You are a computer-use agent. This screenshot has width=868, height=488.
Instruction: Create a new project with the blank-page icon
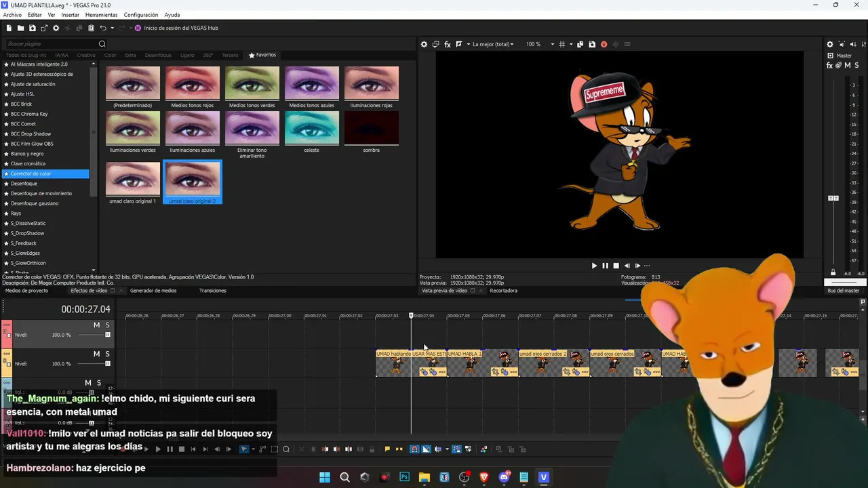coord(9,28)
